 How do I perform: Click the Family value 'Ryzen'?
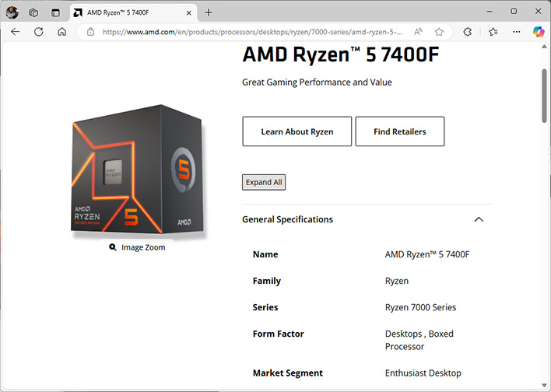(397, 281)
